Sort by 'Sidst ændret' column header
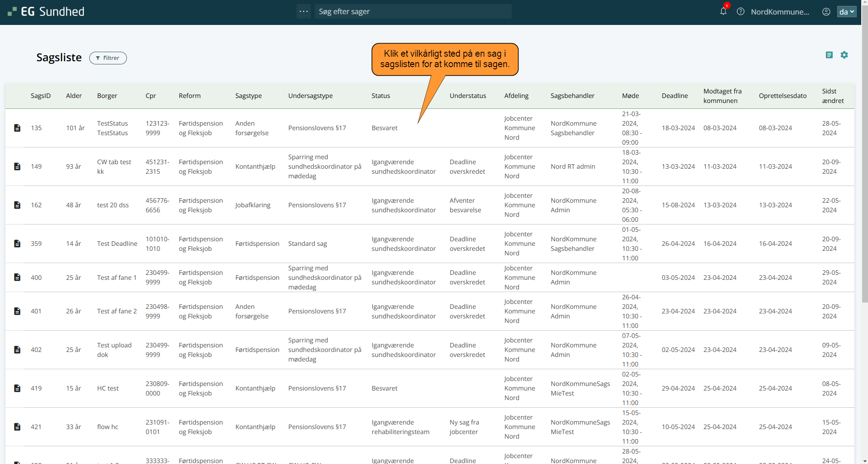This screenshot has width=868, height=464. pyautogui.click(x=833, y=96)
